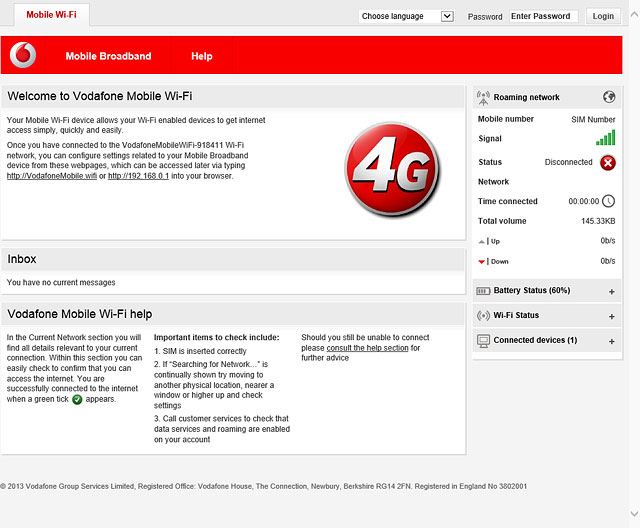Click the Connected devices monitor icon

pyautogui.click(x=483, y=341)
